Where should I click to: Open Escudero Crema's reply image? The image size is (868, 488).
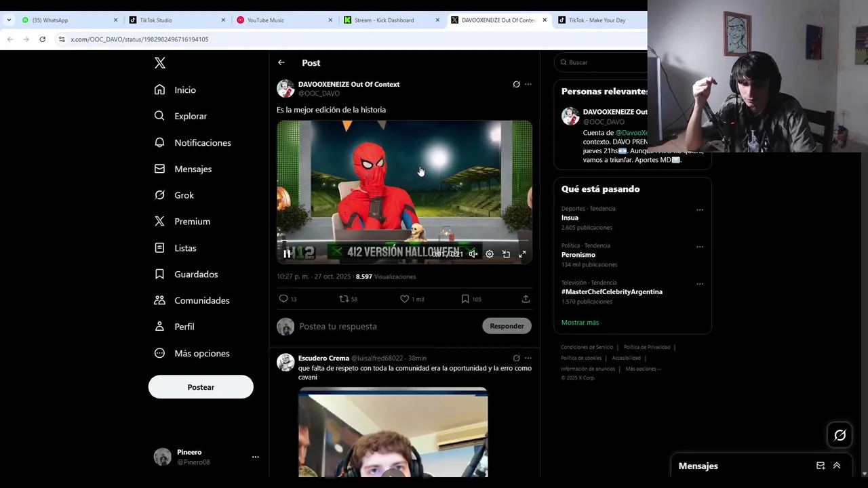(x=393, y=432)
